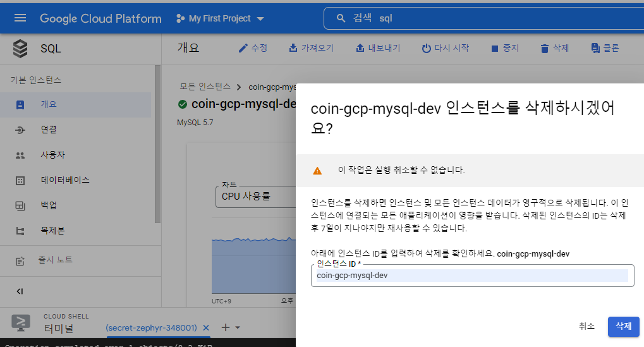Click the 데이터베이스 grid icon
644x347 pixels.
[20, 181]
